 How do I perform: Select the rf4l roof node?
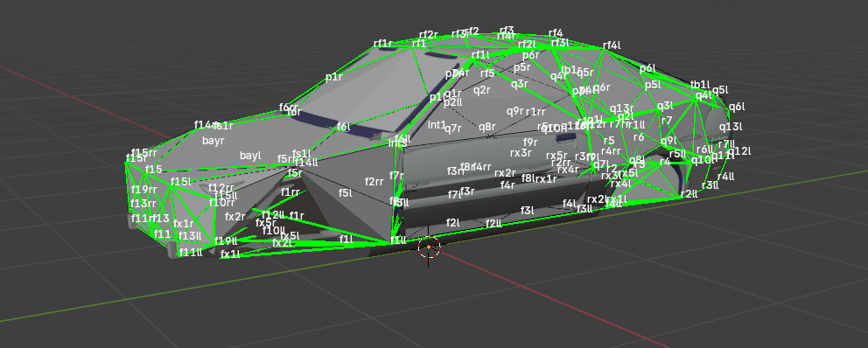(x=612, y=45)
